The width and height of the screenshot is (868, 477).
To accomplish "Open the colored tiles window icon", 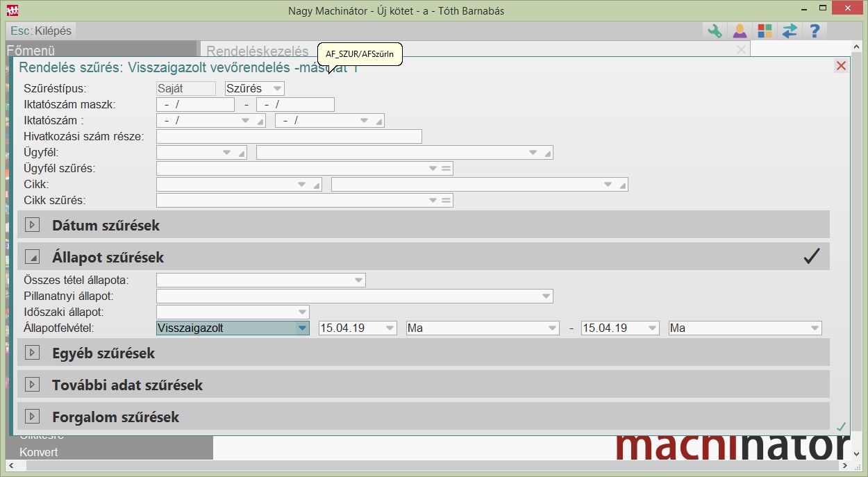I will [x=765, y=31].
